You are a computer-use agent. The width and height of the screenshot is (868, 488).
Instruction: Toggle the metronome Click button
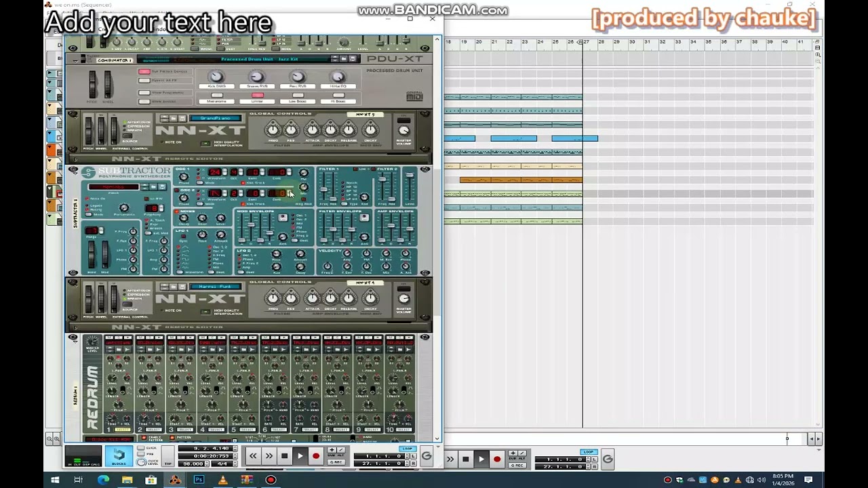pos(140,447)
